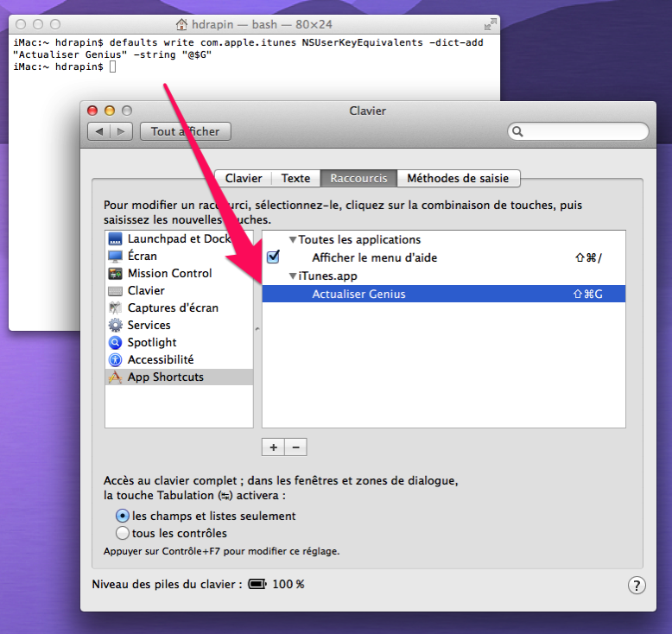Switch to the Texte tab
672x634 pixels.
point(295,178)
